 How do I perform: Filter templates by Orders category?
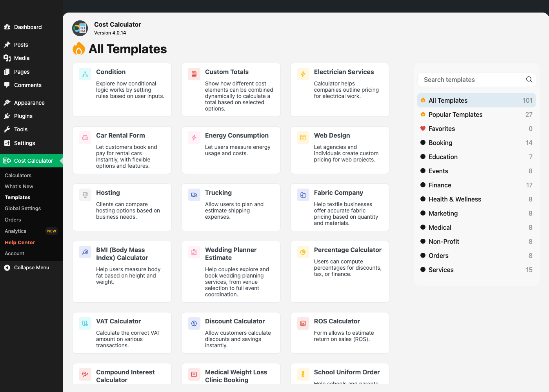(476, 256)
